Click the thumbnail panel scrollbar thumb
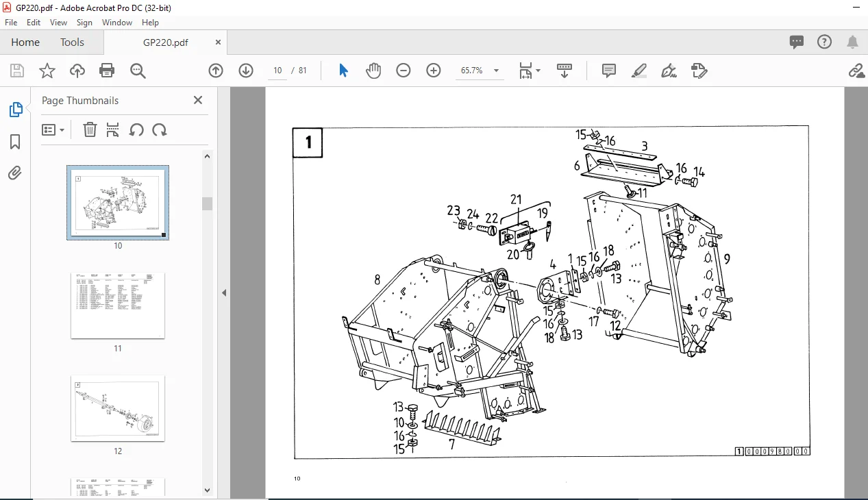This screenshot has width=868, height=500. [208, 203]
